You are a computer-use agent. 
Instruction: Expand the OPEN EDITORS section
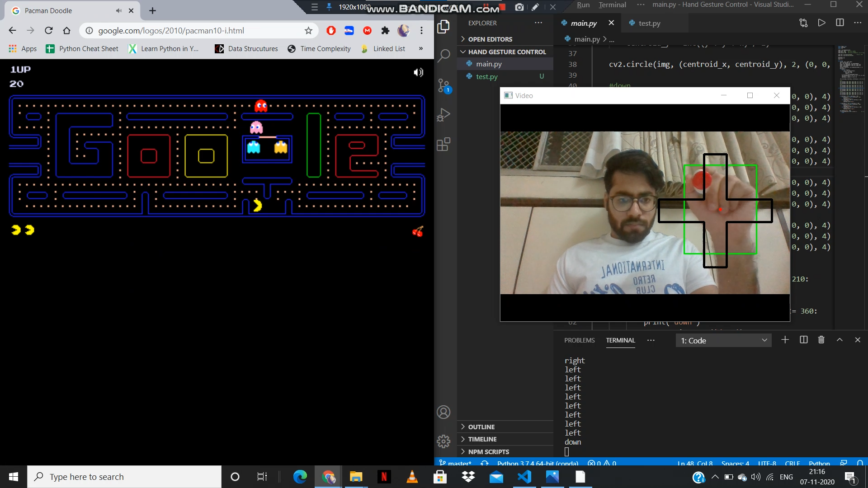[490, 39]
